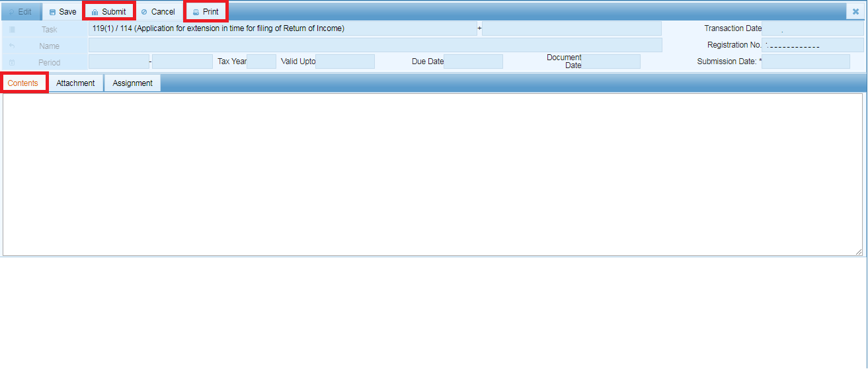Click the Name input field
Viewport: 868px width, 369px height.
(x=375, y=45)
